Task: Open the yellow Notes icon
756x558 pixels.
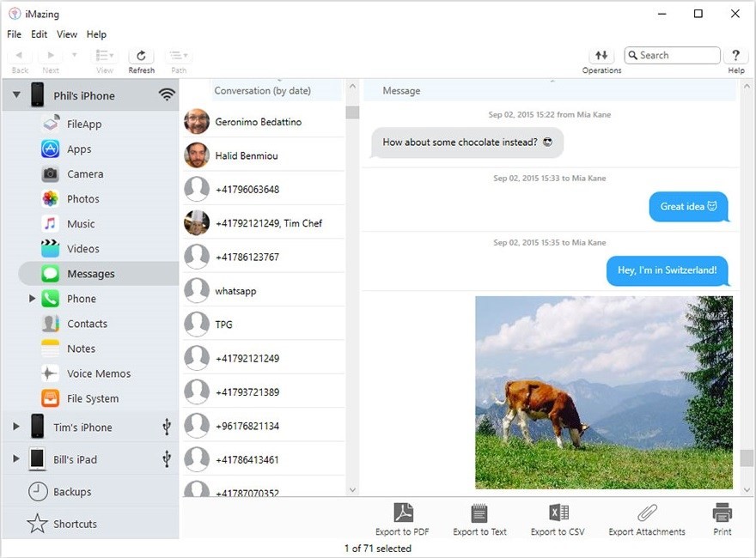Action: coord(51,349)
